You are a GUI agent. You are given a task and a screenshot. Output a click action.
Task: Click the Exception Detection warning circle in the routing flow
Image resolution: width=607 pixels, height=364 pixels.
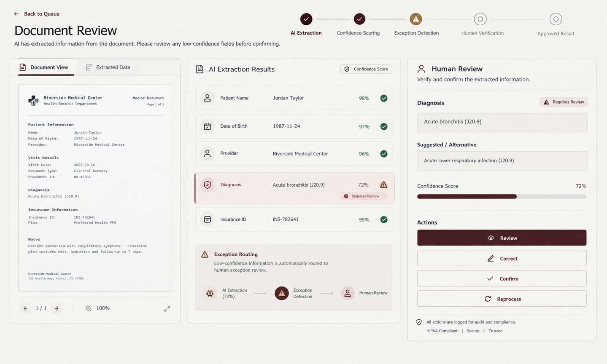pyautogui.click(x=282, y=293)
